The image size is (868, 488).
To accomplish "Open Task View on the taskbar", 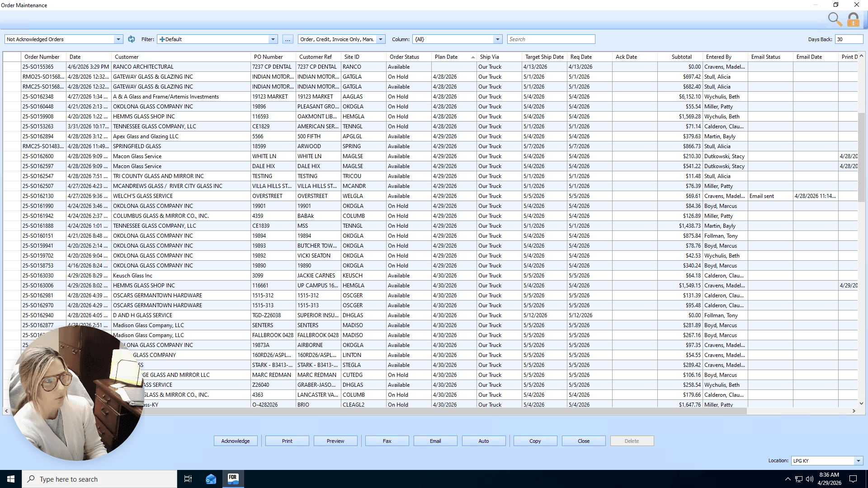I will tap(188, 479).
